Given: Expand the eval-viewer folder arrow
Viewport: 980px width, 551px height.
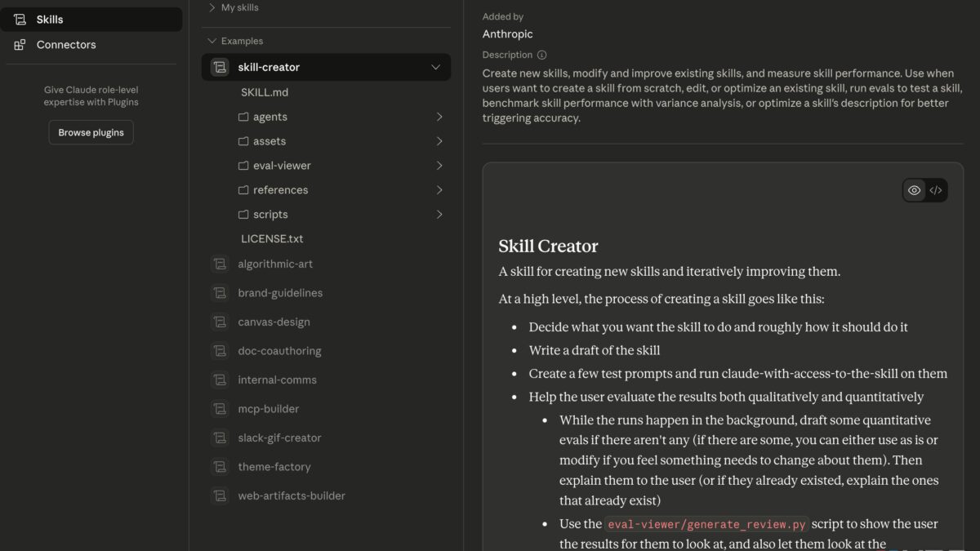Looking at the screenshot, I should pyautogui.click(x=439, y=166).
